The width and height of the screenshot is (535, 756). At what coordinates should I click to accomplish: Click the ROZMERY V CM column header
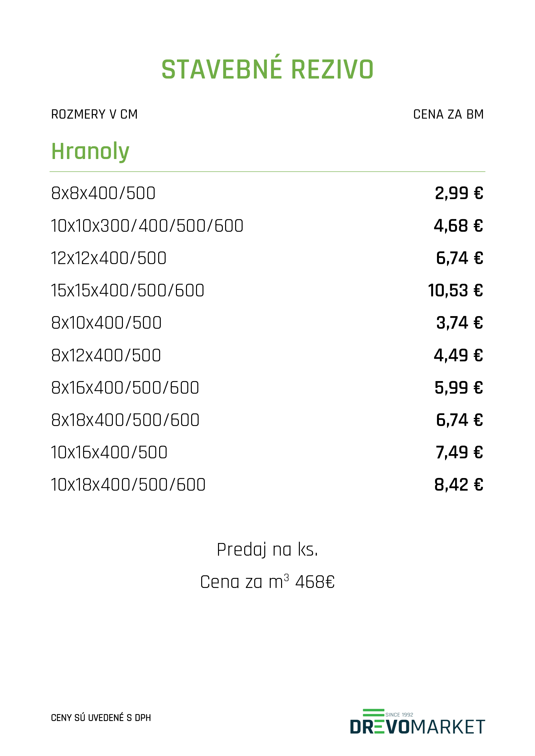94,114
